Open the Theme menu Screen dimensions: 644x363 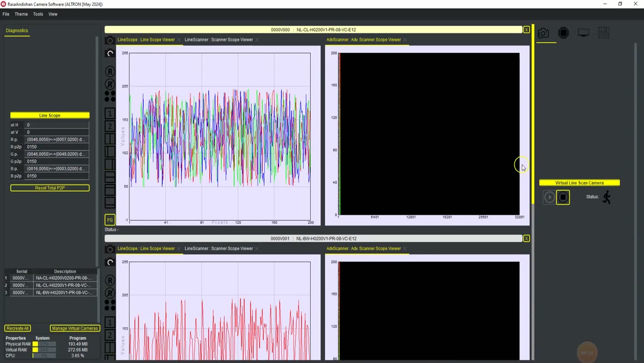(21, 14)
